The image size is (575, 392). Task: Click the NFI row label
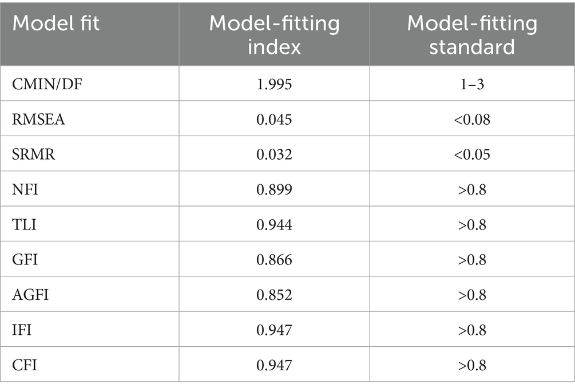pyautogui.click(x=25, y=189)
